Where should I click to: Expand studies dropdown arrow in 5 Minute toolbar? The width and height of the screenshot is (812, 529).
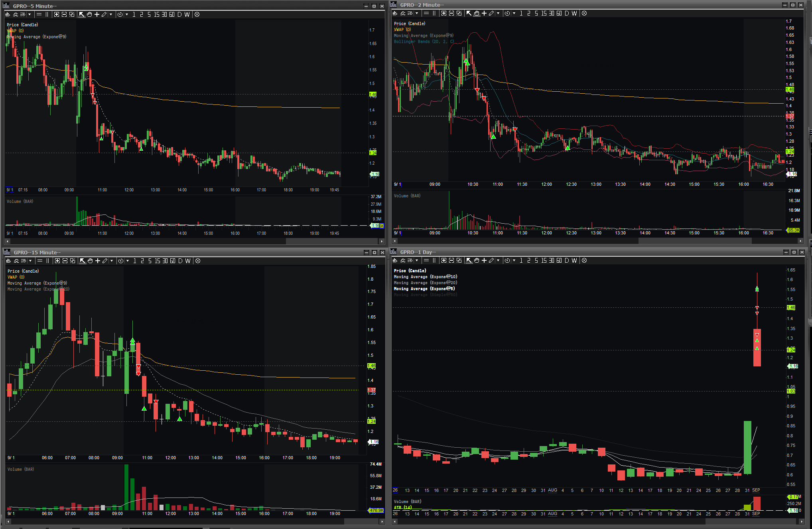30,14
